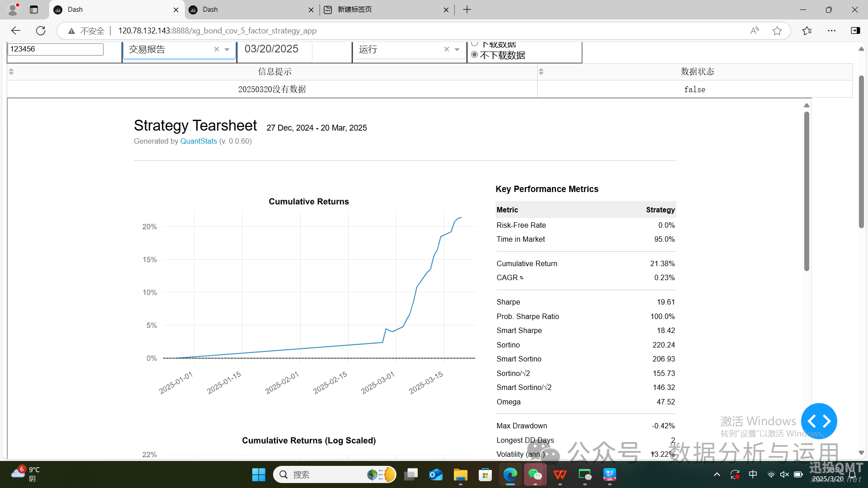Screen dimensions: 868x488
Task: Select the 不下载数据 radio button
Action: pos(475,55)
